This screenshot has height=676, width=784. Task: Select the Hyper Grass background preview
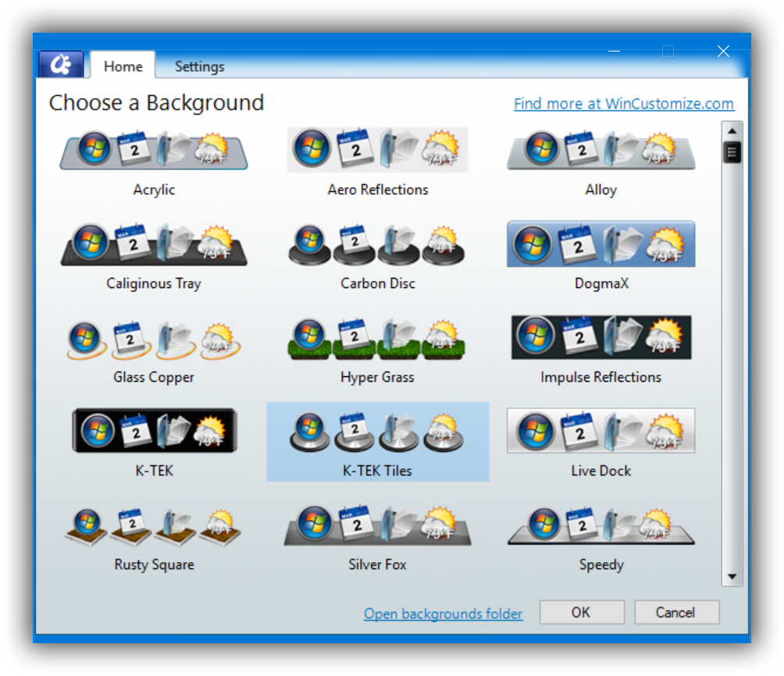pyautogui.click(x=377, y=338)
